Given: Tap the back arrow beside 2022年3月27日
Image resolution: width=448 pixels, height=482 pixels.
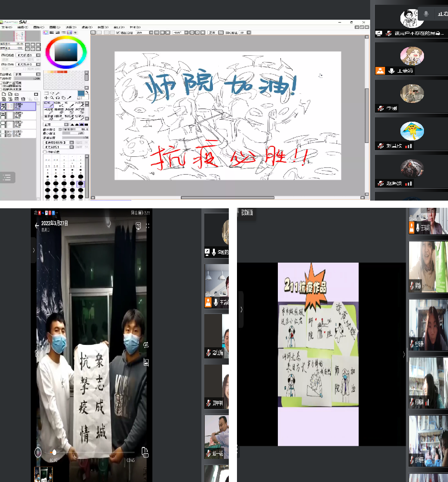Looking at the screenshot, I should 37,226.
